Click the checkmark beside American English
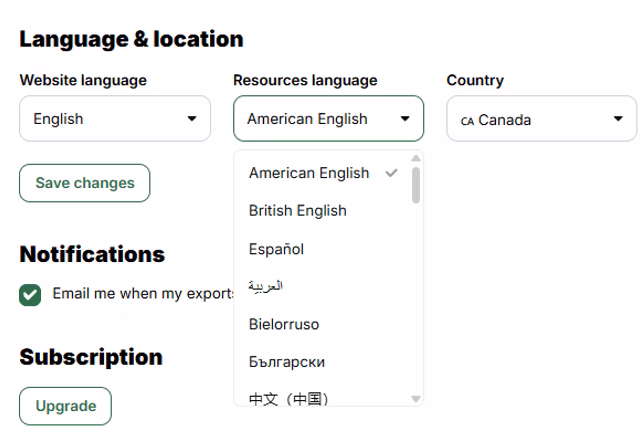This screenshot has height=426, width=642. tap(391, 173)
